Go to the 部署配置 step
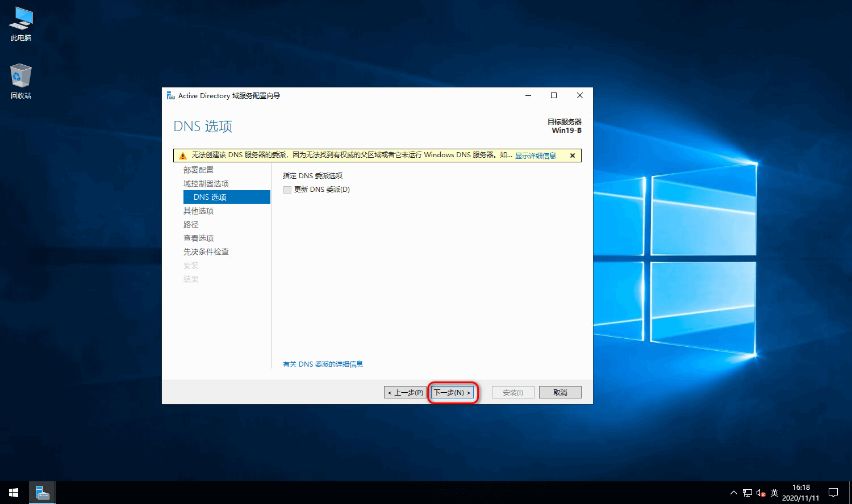Screen dimensions: 852x504 tap(198, 170)
